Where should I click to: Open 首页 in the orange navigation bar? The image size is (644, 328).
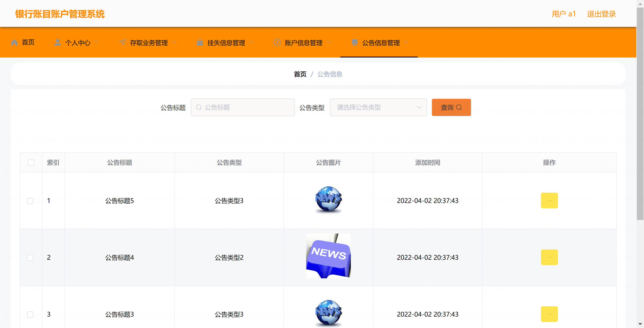coord(28,42)
